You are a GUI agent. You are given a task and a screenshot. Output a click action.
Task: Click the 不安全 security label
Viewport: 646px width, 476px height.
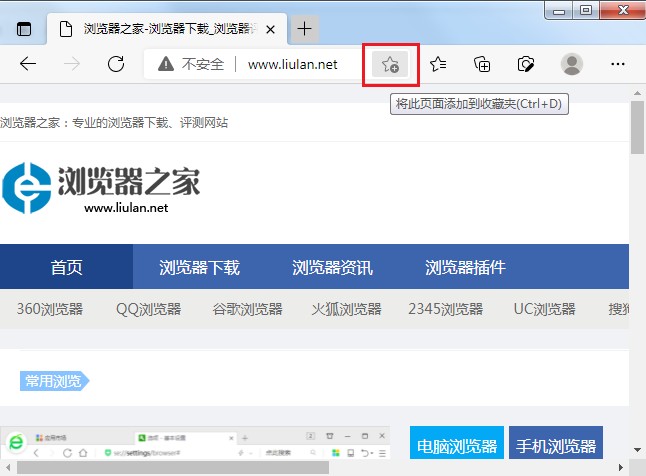(x=203, y=64)
